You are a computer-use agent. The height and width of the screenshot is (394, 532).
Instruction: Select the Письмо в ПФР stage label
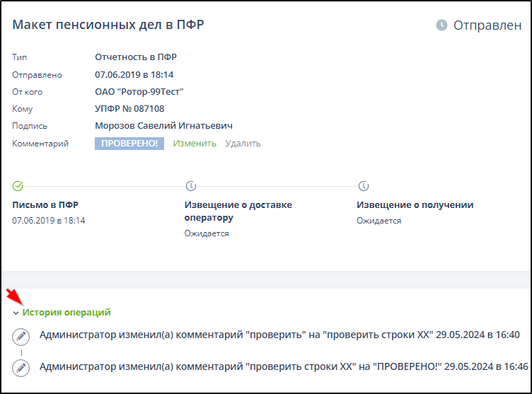(45, 205)
